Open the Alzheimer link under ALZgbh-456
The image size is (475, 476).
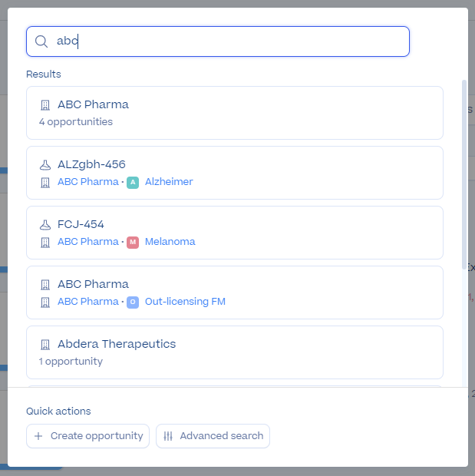(x=169, y=181)
